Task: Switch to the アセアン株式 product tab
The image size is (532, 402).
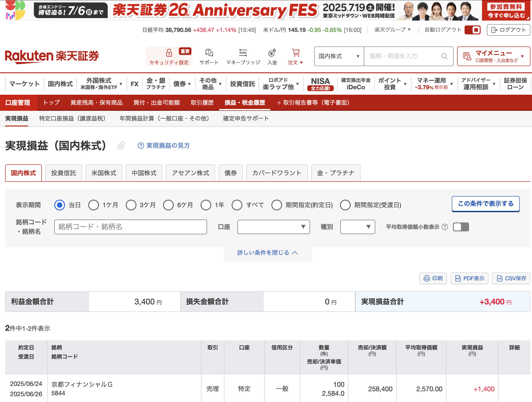Action: [x=191, y=173]
